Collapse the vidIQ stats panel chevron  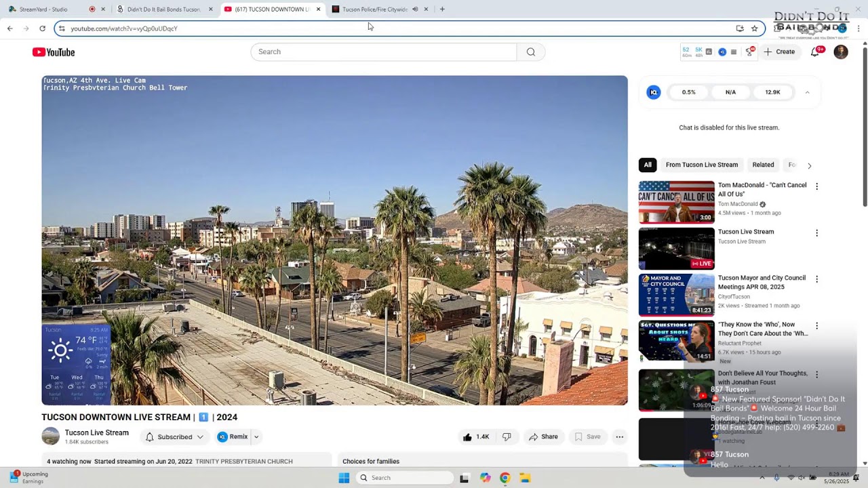pyautogui.click(x=807, y=92)
